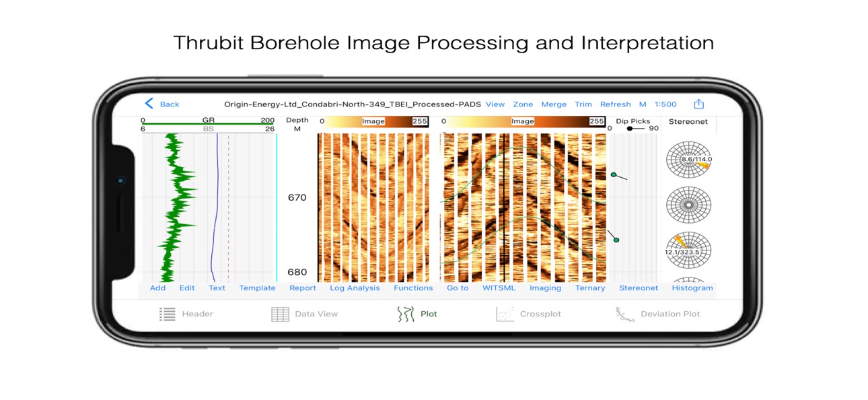Click Go to in the toolbar
This screenshot has height=400, width=868.
458,288
